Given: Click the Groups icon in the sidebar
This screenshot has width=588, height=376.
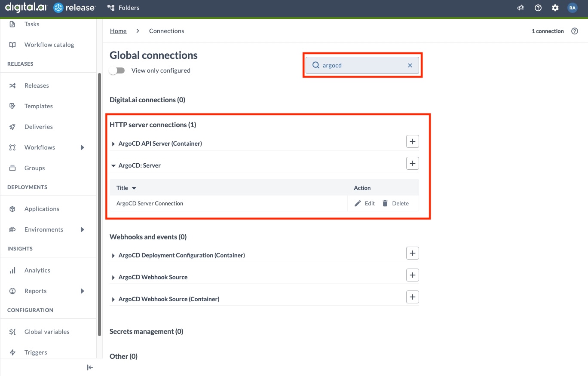Looking at the screenshot, I should (x=12, y=168).
